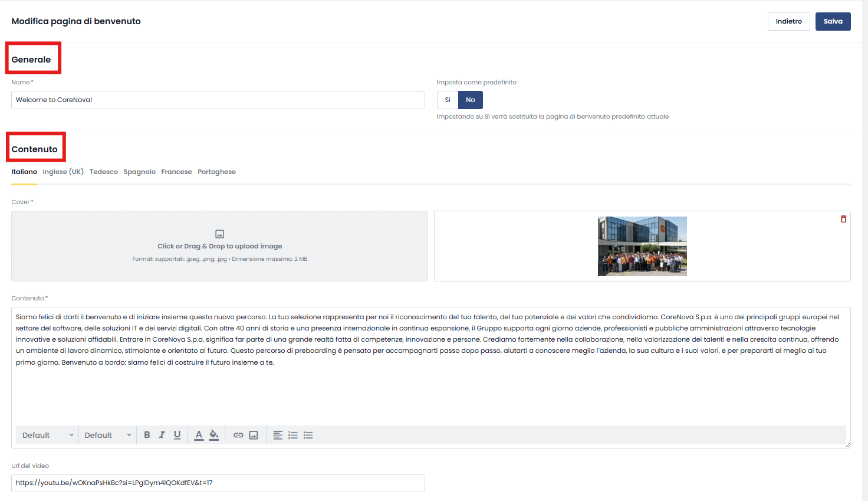The height and width of the screenshot is (501, 868).
Task: Click the "Cover" field label
Action: [x=22, y=202]
